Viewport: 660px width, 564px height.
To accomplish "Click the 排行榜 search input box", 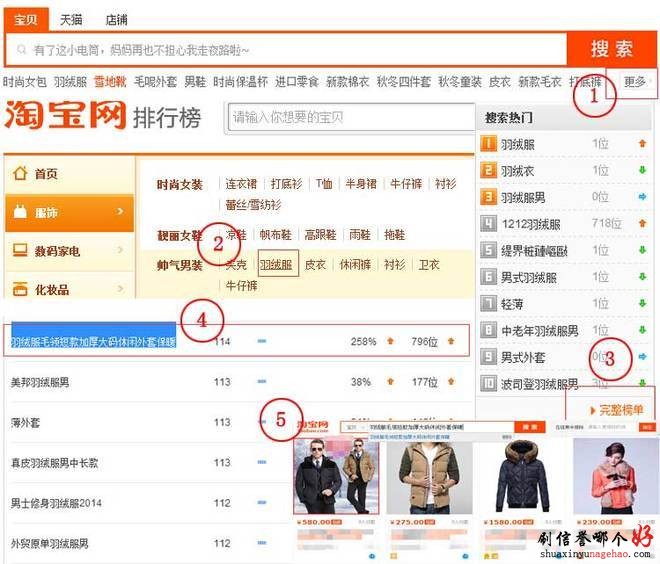I will click(346, 118).
